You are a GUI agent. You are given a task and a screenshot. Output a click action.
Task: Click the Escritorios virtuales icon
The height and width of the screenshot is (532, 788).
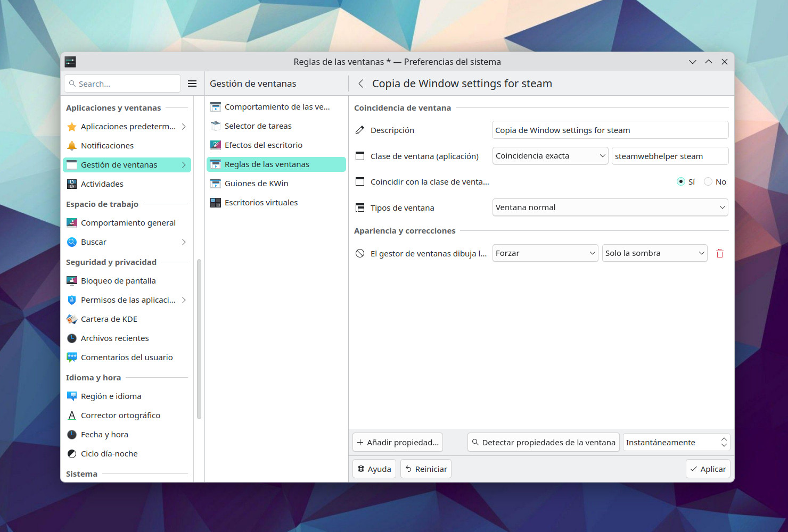pyautogui.click(x=216, y=203)
